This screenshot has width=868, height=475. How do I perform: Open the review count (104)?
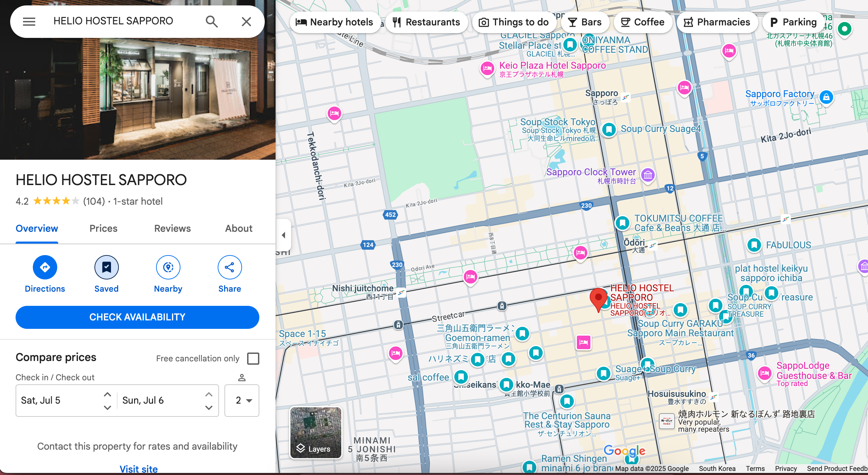(94, 201)
